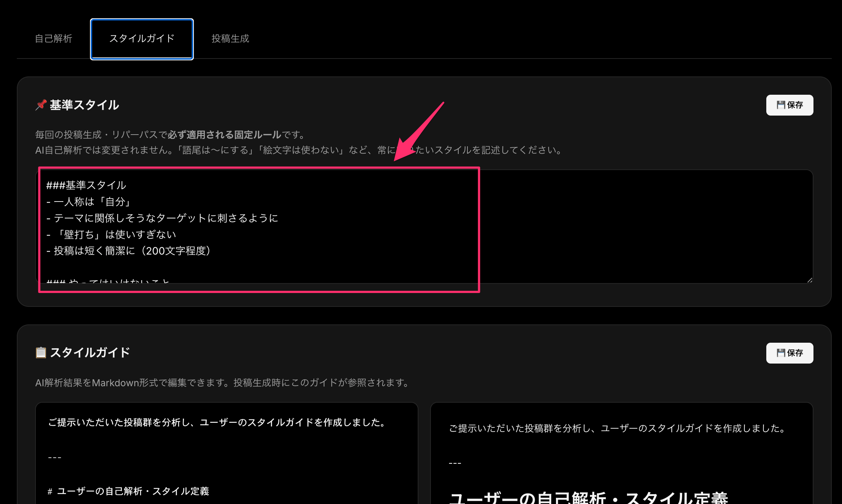Click the large preview heading ユーザーの自己解析・スタイル定義
The width and height of the screenshot is (842, 504).
(x=588, y=498)
